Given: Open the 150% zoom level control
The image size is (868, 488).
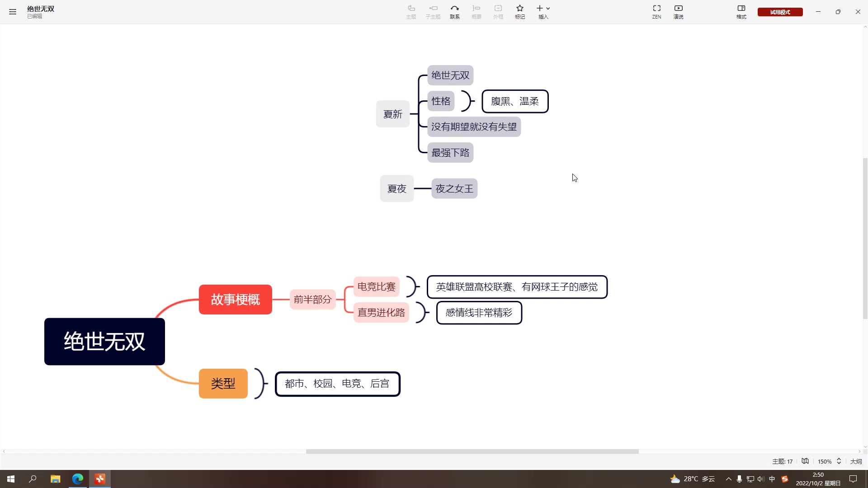Looking at the screenshot, I should coord(825,461).
